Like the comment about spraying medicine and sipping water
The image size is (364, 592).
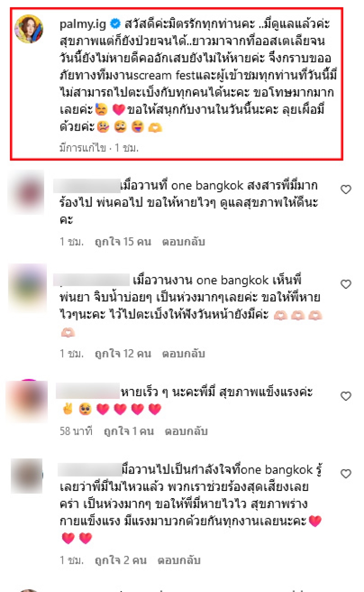point(346,285)
